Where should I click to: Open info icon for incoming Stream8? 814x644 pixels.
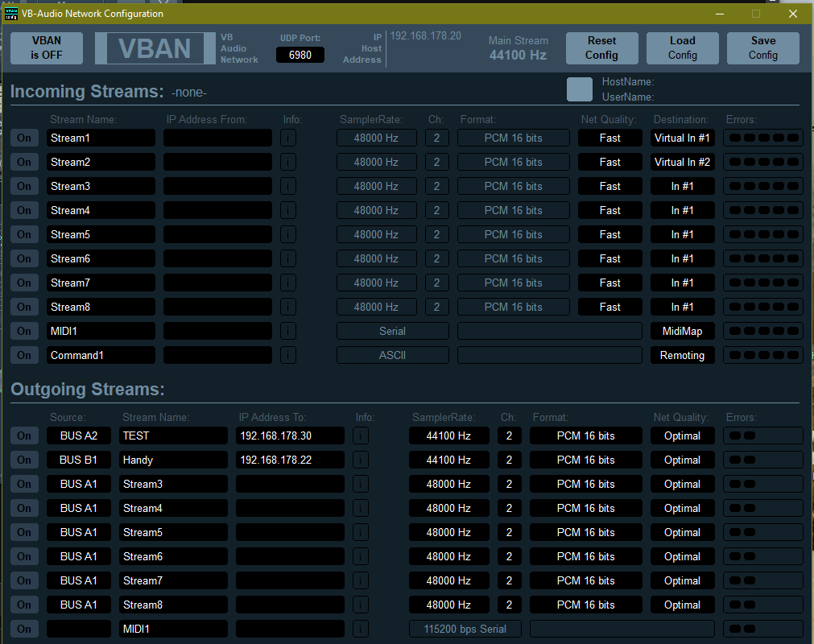[x=288, y=308]
